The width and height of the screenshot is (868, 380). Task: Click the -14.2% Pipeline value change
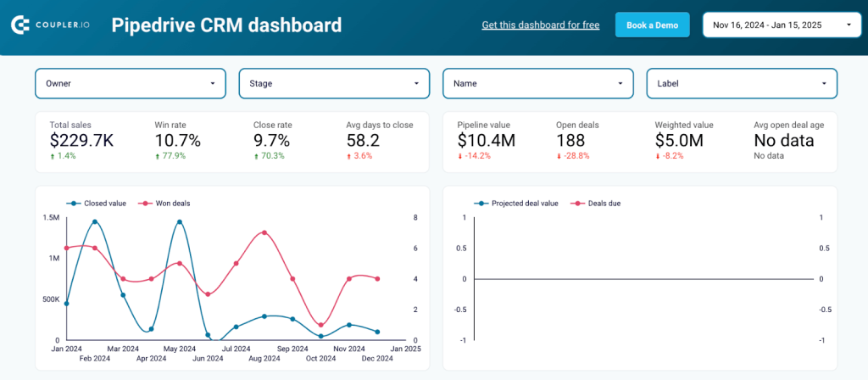point(473,156)
